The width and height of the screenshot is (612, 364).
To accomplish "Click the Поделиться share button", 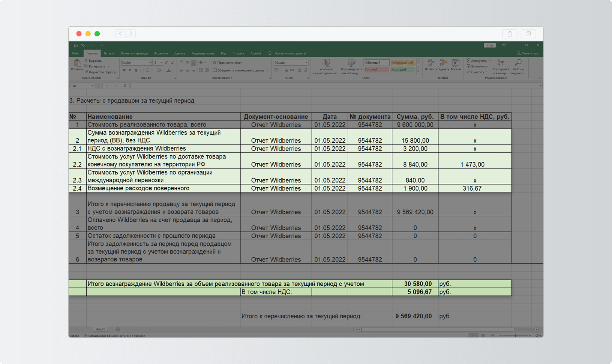I will coord(527,54).
